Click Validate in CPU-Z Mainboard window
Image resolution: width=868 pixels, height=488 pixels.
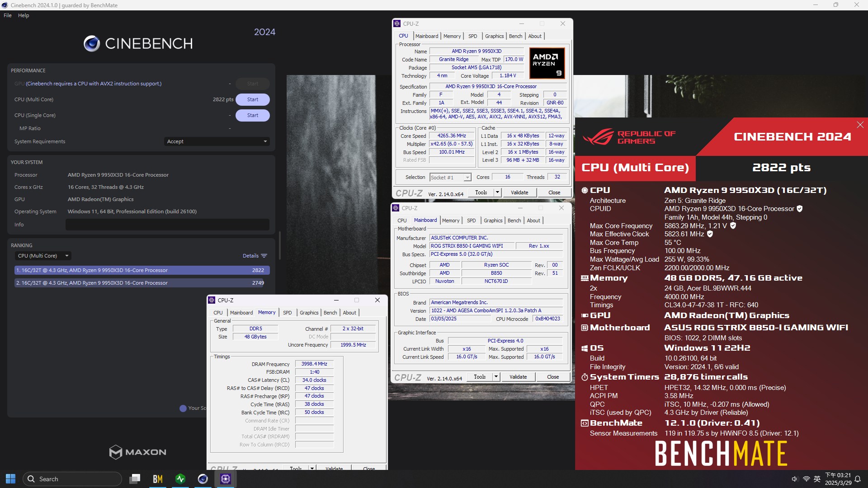tap(518, 377)
